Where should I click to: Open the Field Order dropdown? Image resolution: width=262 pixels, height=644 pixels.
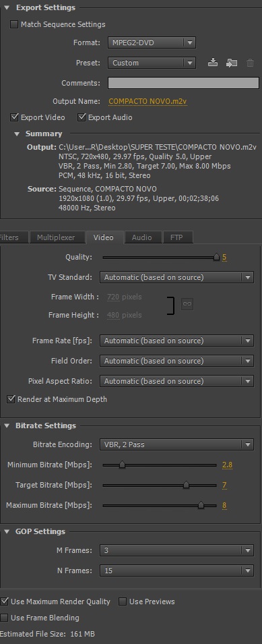176,361
